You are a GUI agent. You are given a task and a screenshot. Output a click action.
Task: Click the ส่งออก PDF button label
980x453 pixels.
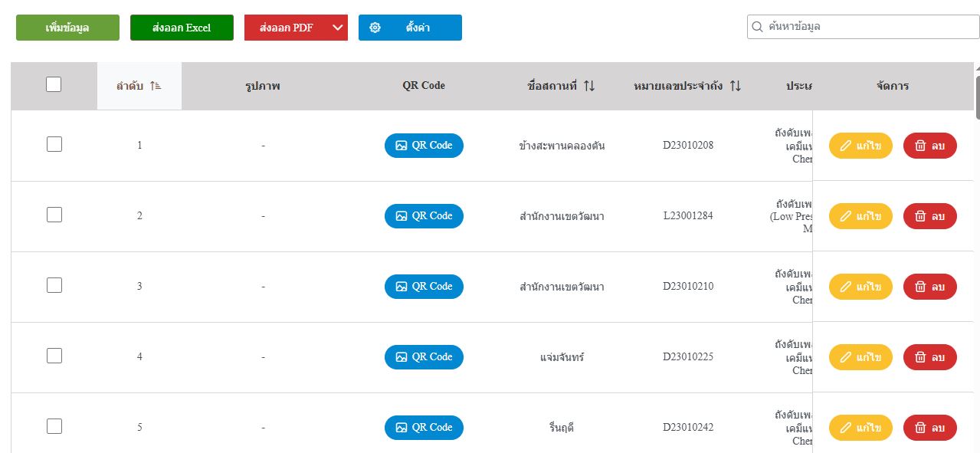(x=287, y=28)
